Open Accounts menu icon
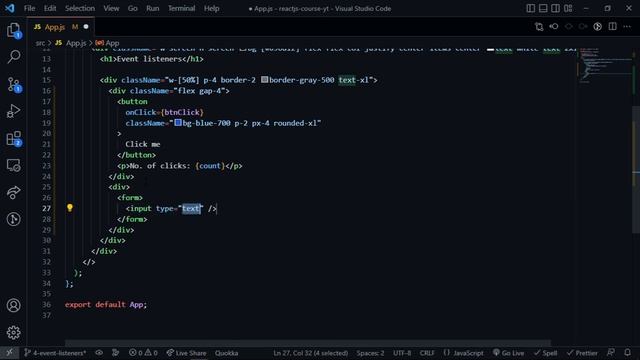Image resolution: width=640 pixels, height=360 pixels. point(13,305)
